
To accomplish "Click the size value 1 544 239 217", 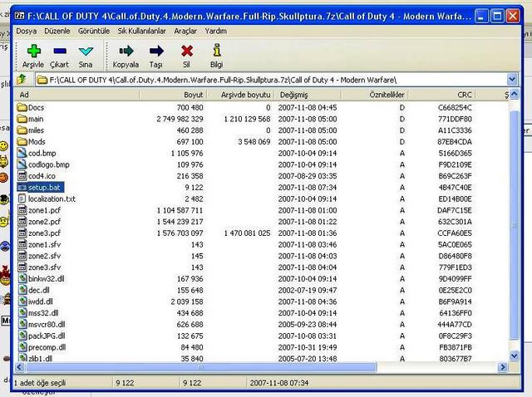I will pos(180,222).
